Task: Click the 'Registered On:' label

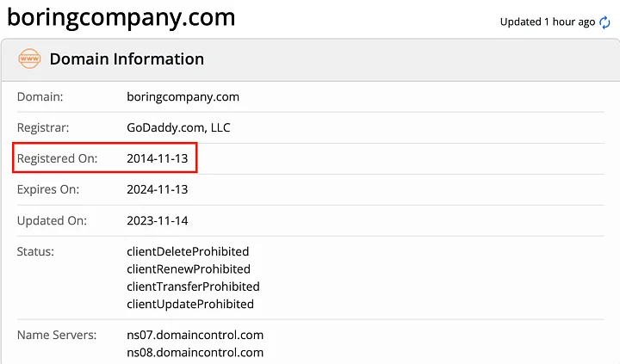Action: (x=58, y=158)
